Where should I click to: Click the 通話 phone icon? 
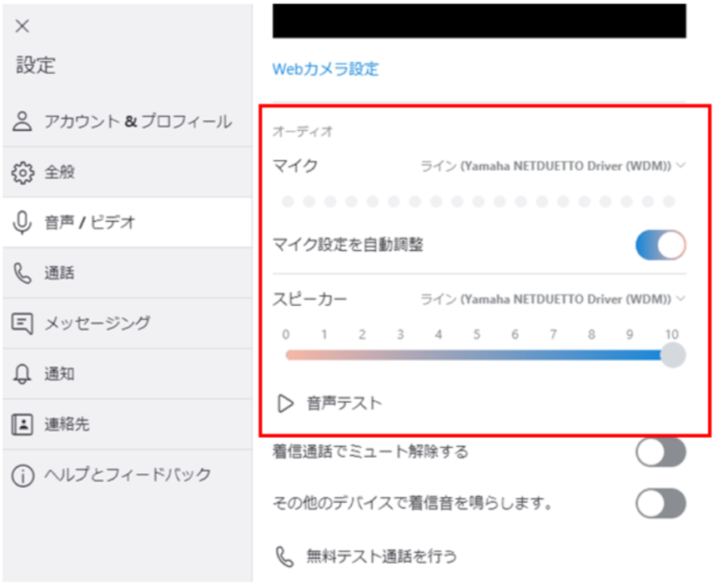22,273
